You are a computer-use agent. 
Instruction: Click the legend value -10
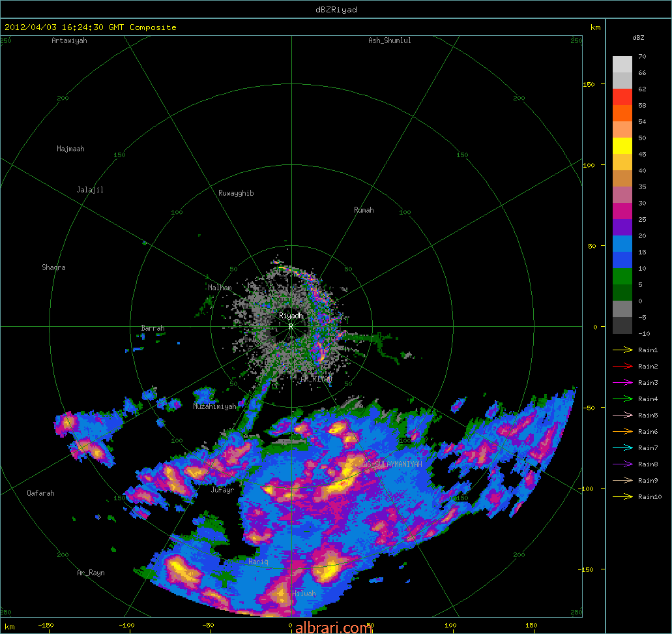pyautogui.click(x=644, y=333)
